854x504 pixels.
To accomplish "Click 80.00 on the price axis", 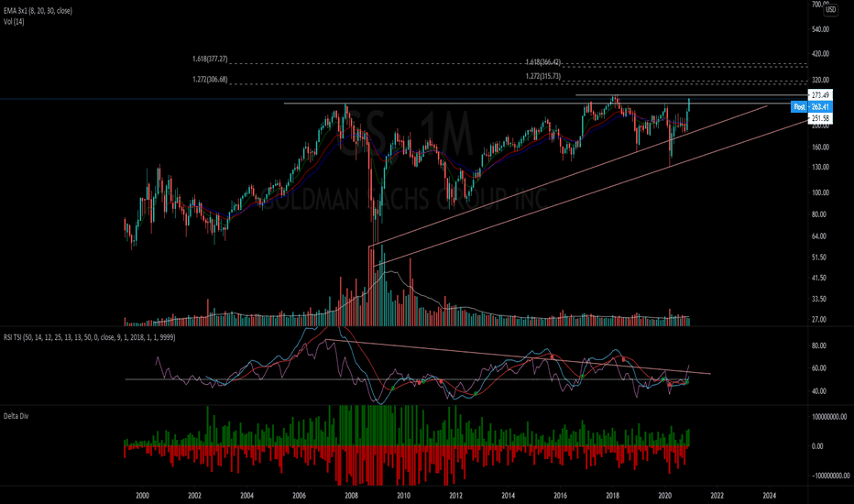I will coord(820,214).
